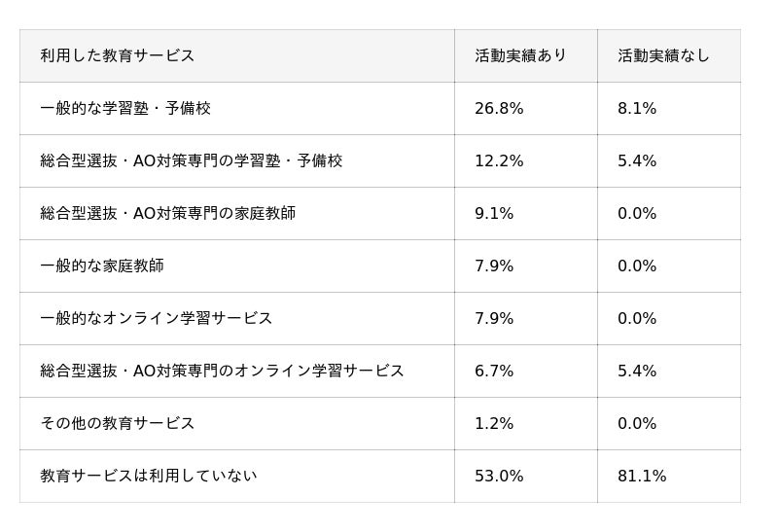Click the 9.1% value cell
Viewport: 778px width, 532px height.
point(494,214)
